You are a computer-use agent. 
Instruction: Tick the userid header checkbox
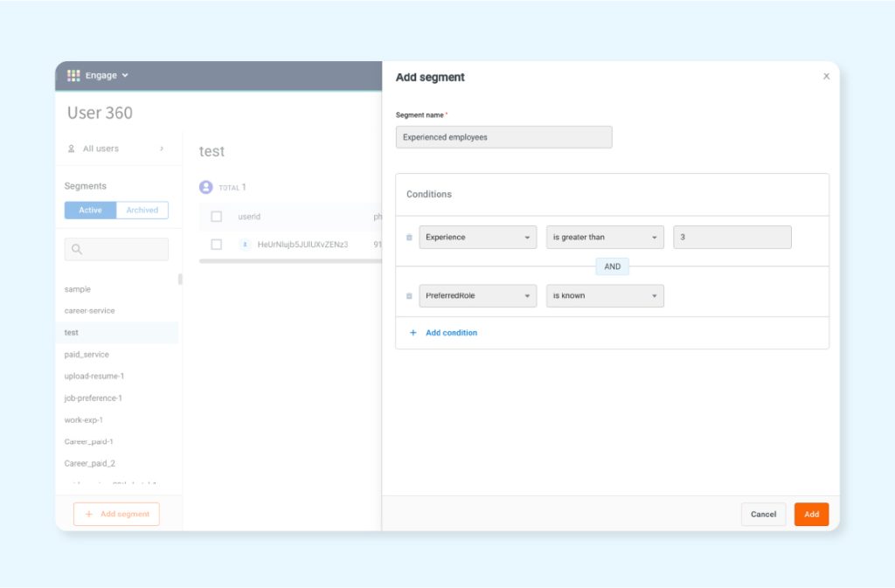click(217, 217)
